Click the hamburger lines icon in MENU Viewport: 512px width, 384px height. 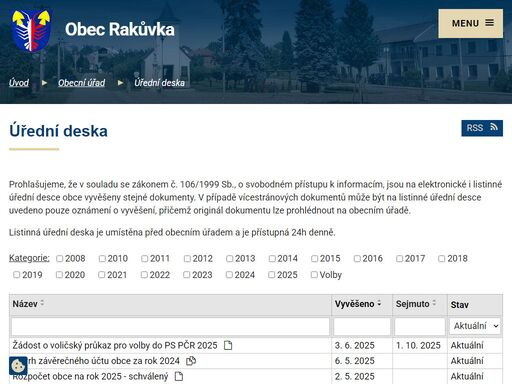coord(489,23)
